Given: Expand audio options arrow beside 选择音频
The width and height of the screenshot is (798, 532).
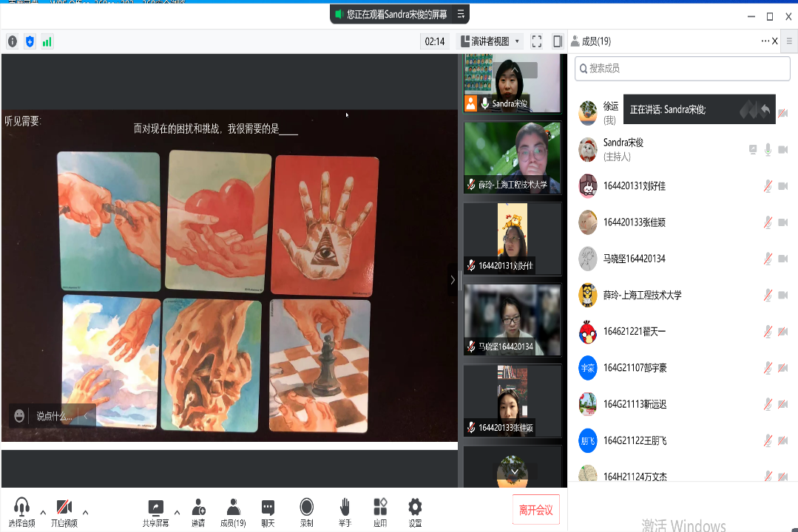Looking at the screenshot, I should point(43,512).
